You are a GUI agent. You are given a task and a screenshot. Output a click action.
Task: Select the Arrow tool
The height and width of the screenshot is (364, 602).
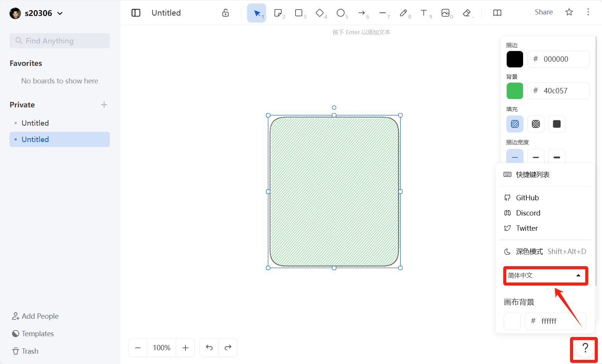[362, 13]
